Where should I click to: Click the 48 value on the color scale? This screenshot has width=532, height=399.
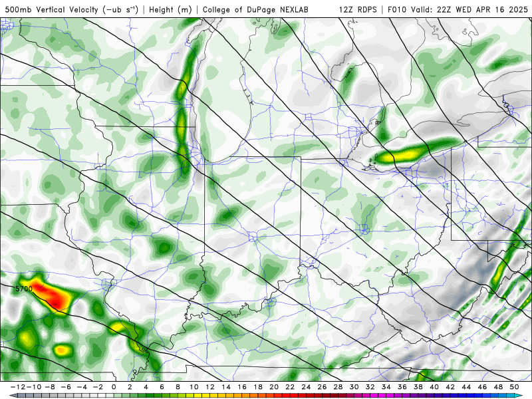point(498,387)
